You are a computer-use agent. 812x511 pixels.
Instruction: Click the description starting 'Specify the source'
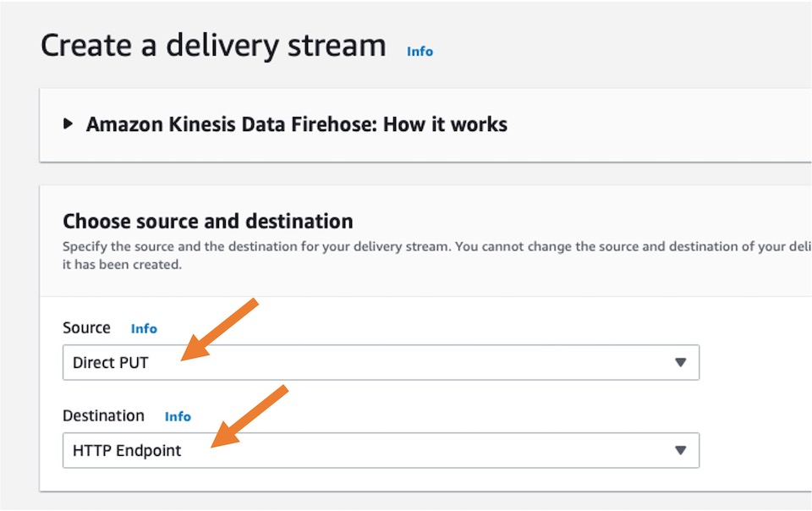tap(437, 255)
